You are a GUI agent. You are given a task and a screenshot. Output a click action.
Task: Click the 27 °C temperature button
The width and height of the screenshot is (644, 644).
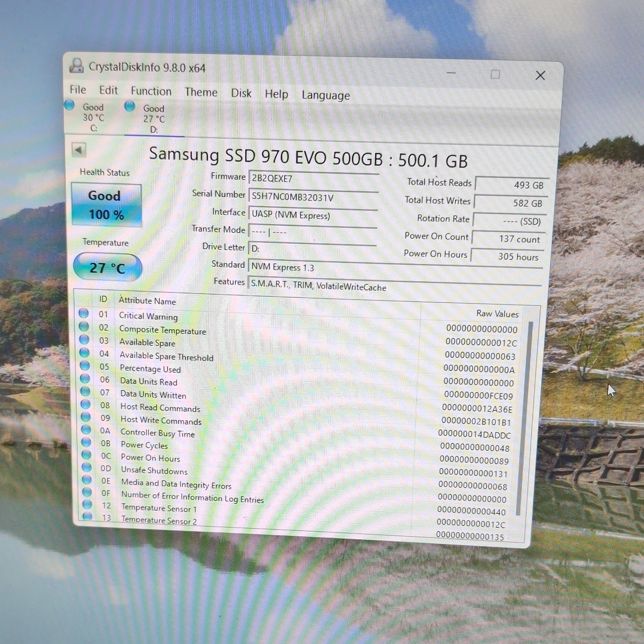point(108,267)
